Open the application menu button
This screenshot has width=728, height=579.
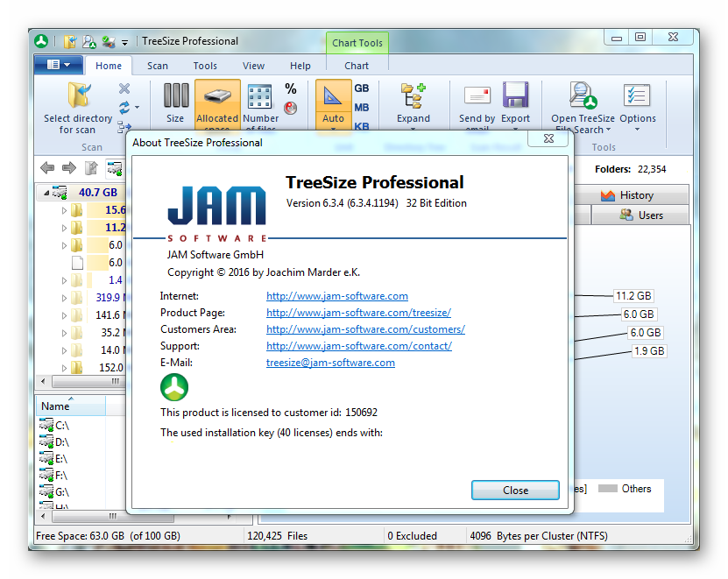click(x=59, y=65)
